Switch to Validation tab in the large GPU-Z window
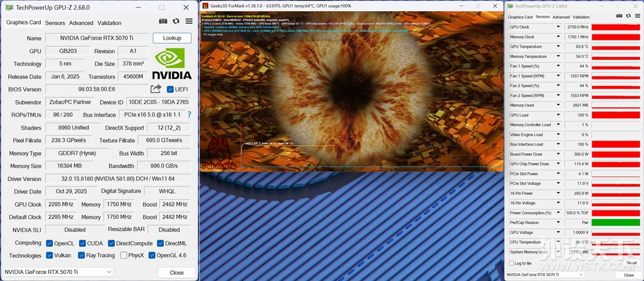 point(109,23)
